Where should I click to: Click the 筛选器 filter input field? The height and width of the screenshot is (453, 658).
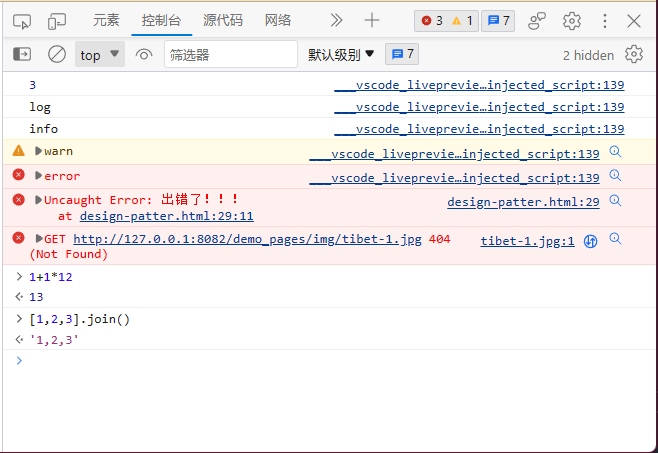(x=230, y=55)
